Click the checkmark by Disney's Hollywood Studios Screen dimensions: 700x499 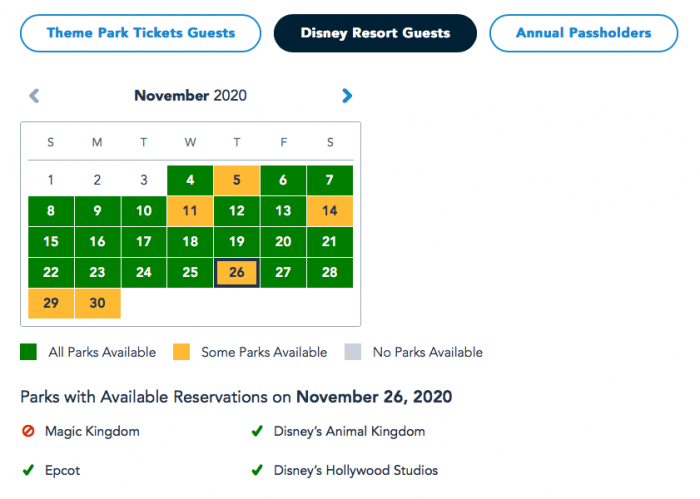[x=257, y=470]
